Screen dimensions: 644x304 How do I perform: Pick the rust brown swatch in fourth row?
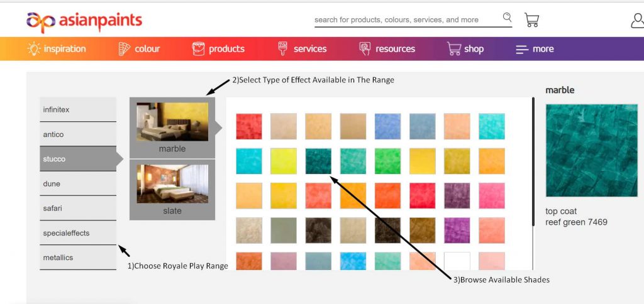(x=422, y=231)
